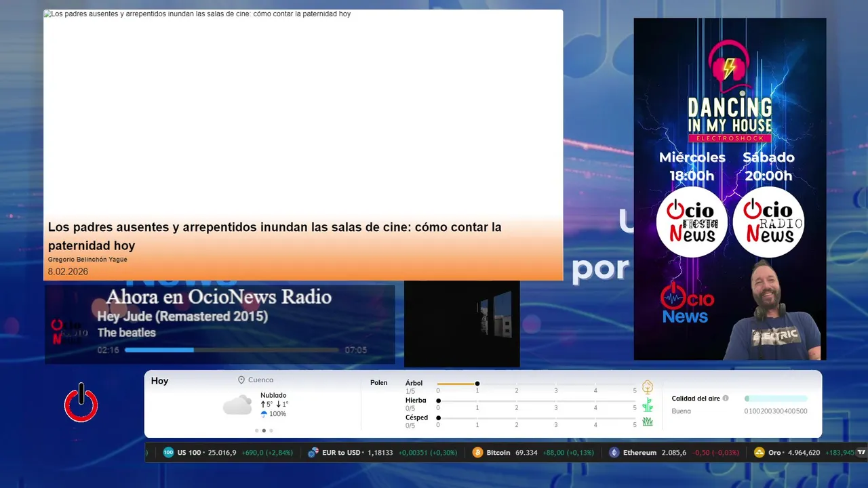
Task: Select the active middle weather carousel dot
Action: [x=264, y=430]
